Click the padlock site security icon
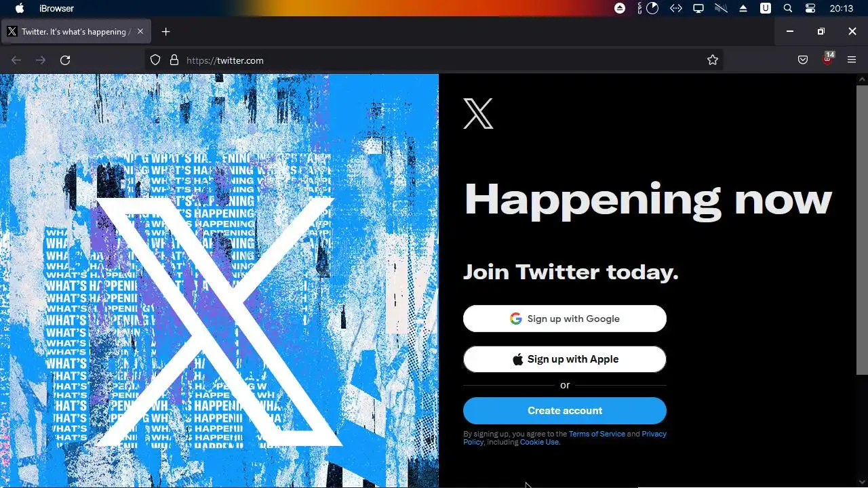The width and height of the screenshot is (868, 488). click(174, 60)
